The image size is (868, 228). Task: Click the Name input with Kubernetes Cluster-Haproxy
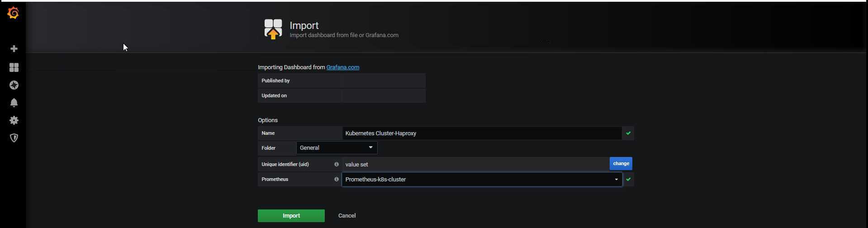click(x=482, y=133)
